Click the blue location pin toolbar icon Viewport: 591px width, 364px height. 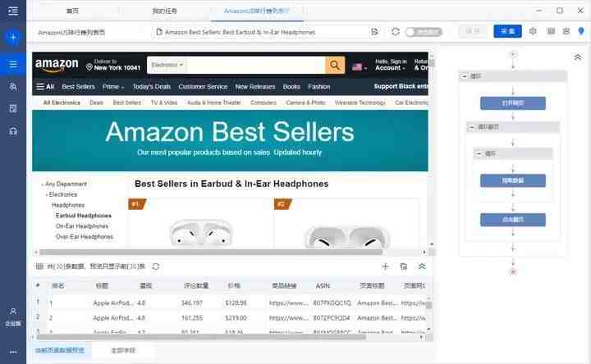click(x=581, y=31)
